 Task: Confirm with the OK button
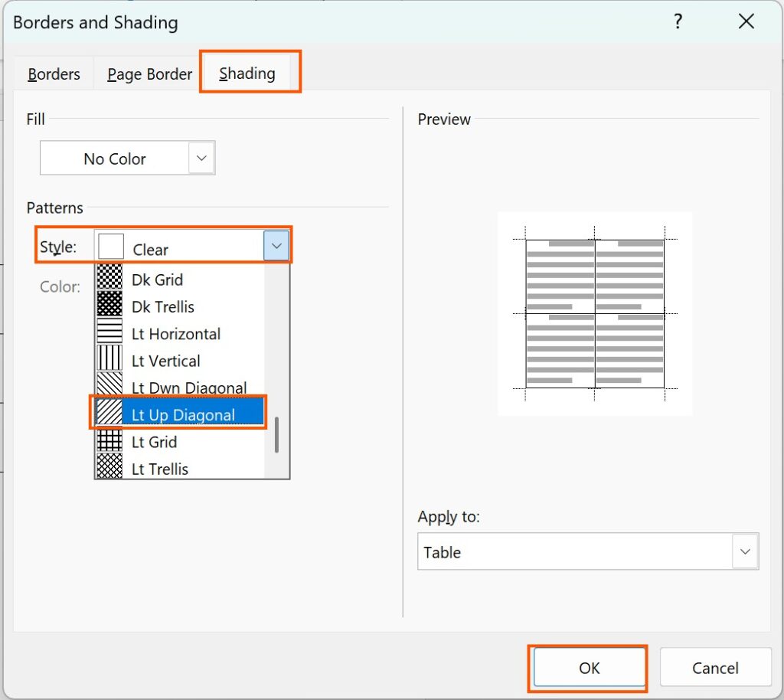coord(589,668)
